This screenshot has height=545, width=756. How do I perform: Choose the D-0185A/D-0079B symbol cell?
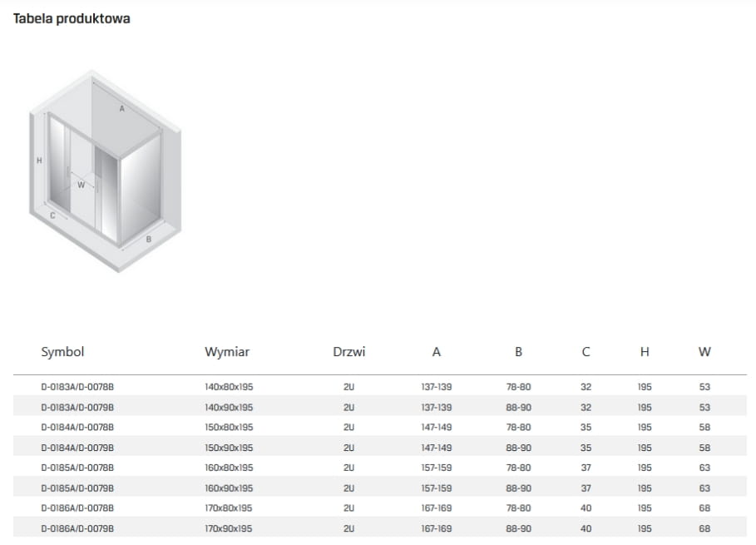[x=77, y=488]
